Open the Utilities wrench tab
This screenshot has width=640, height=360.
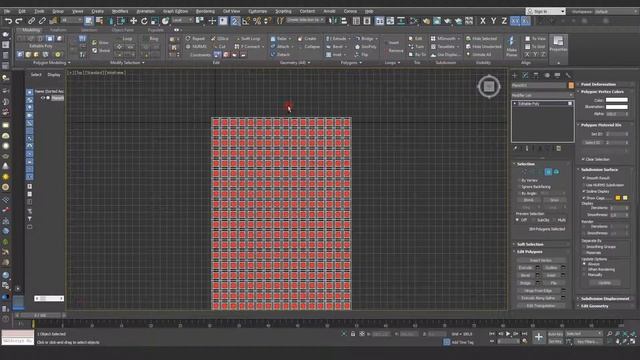point(568,76)
